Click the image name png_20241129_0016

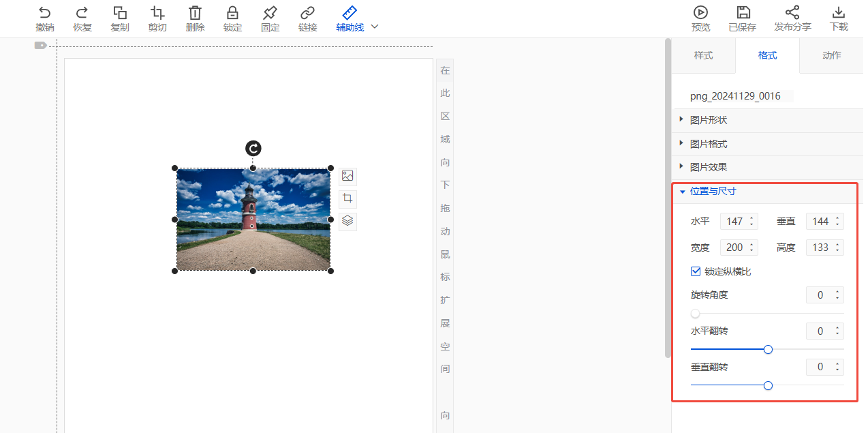(x=735, y=96)
